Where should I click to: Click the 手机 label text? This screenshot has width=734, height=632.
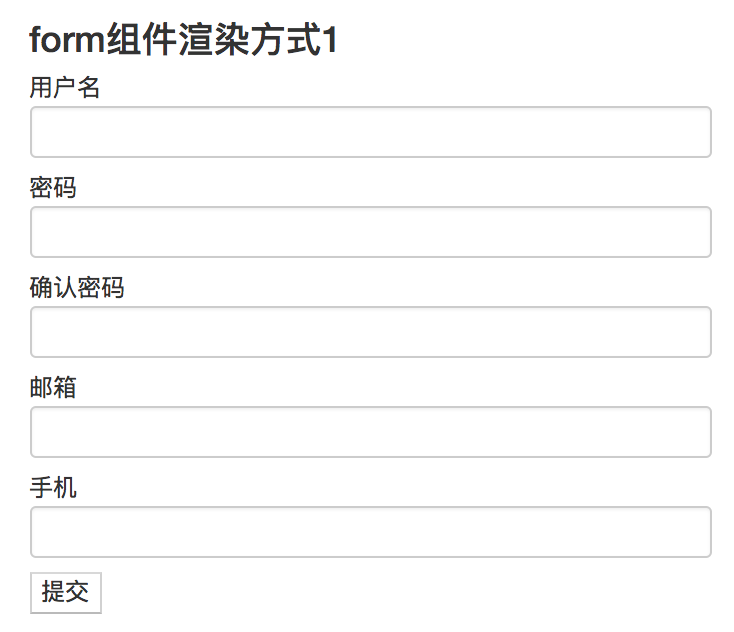pyautogui.click(x=53, y=488)
